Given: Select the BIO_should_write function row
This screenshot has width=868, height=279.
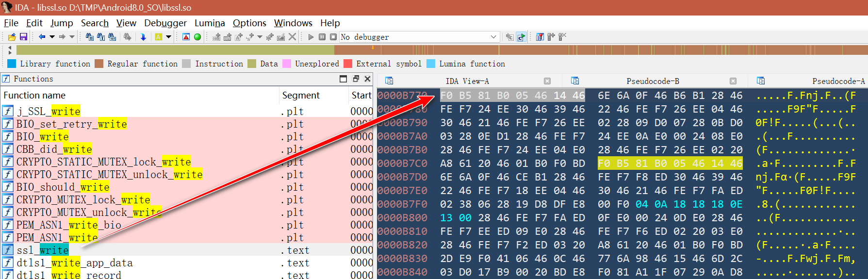Looking at the screenshot, I should tap(187, 187).
